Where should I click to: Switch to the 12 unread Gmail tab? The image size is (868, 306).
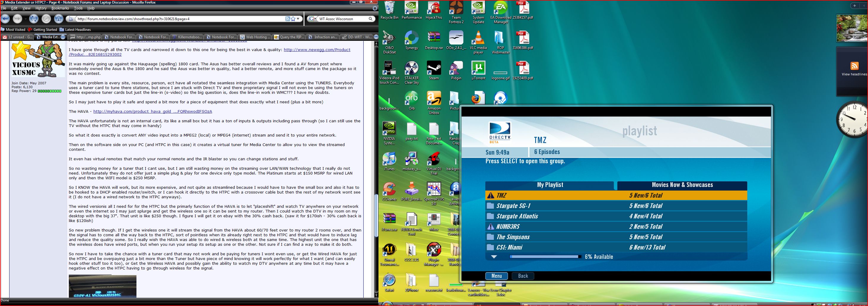(17, 37)
